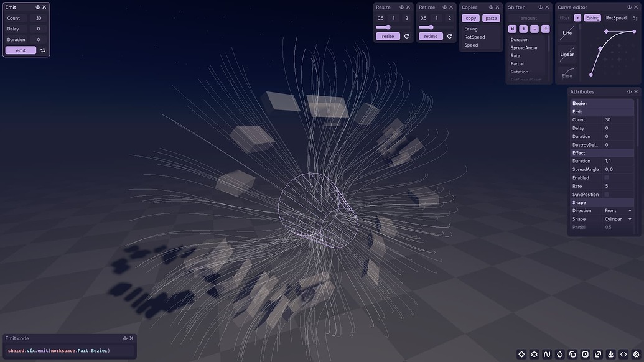Click the layers icon in the bottom toolbar
The image size is (644, 362).
tap(534, 353)
